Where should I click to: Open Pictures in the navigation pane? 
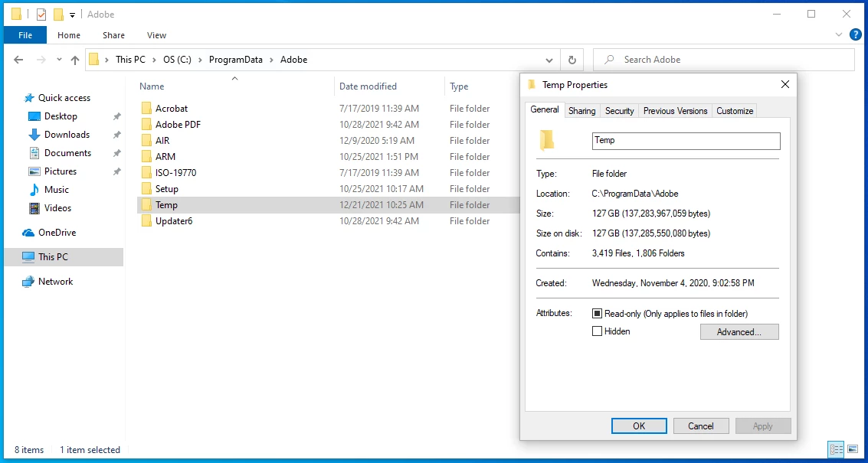point(61,171)
